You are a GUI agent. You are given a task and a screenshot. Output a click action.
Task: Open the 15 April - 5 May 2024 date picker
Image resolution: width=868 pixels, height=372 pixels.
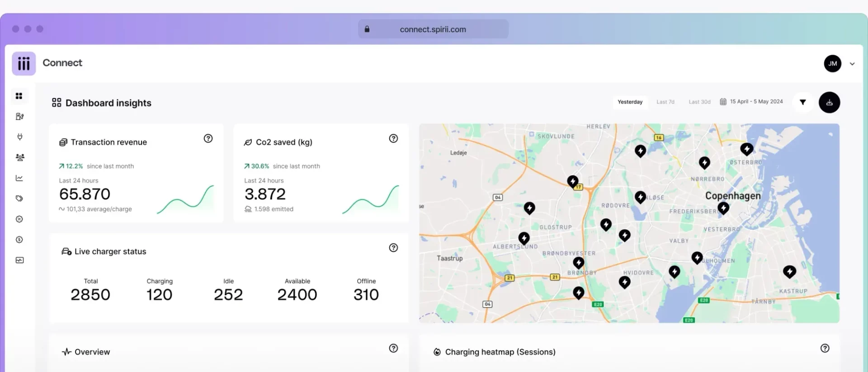click(751, 102)
